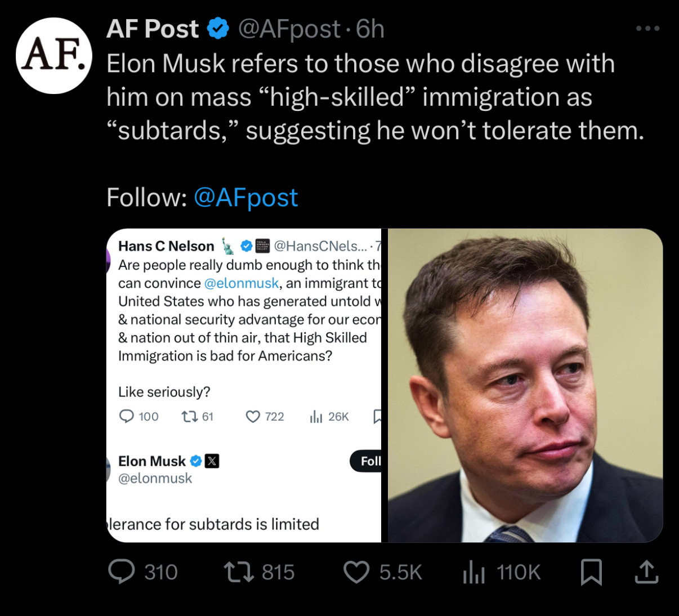Repost the AF Post tweet
Screen dimensions: 679x616
click(x=239, y=572)
